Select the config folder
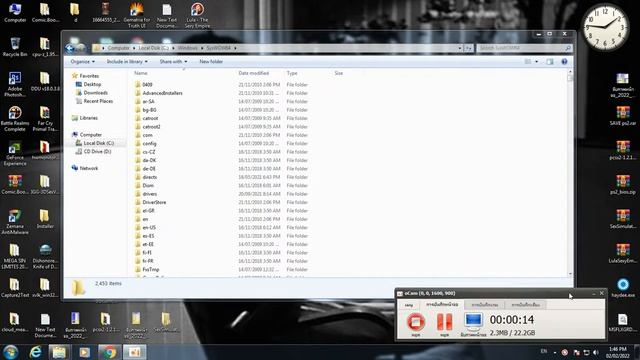The image size is (640, 360). point(149,144)
